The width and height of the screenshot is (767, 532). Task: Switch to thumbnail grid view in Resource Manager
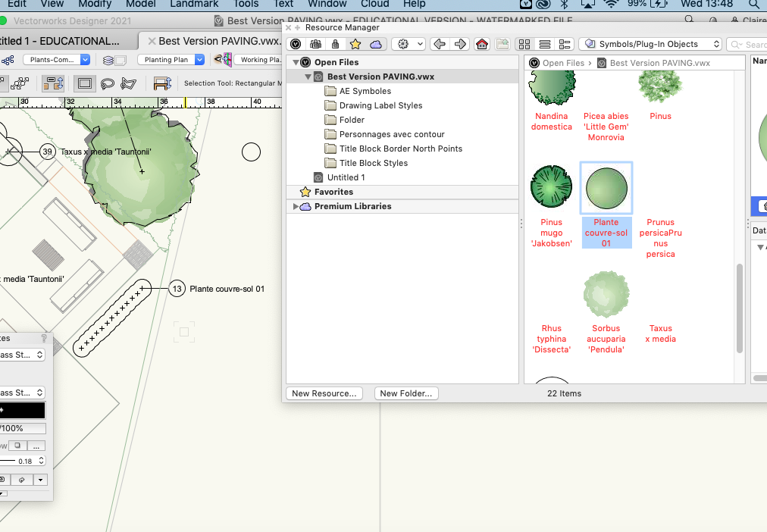click(524, 44)
